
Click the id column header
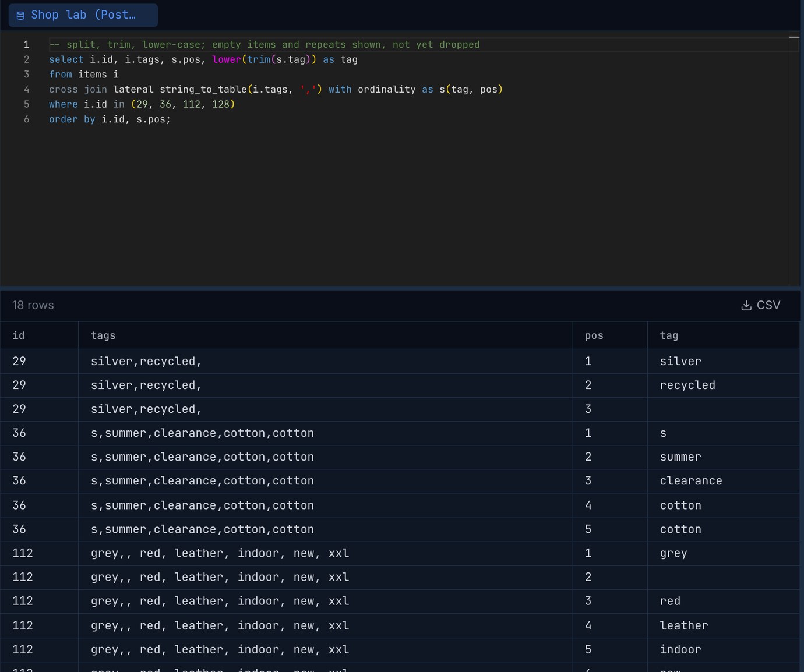tap(39, 335)
